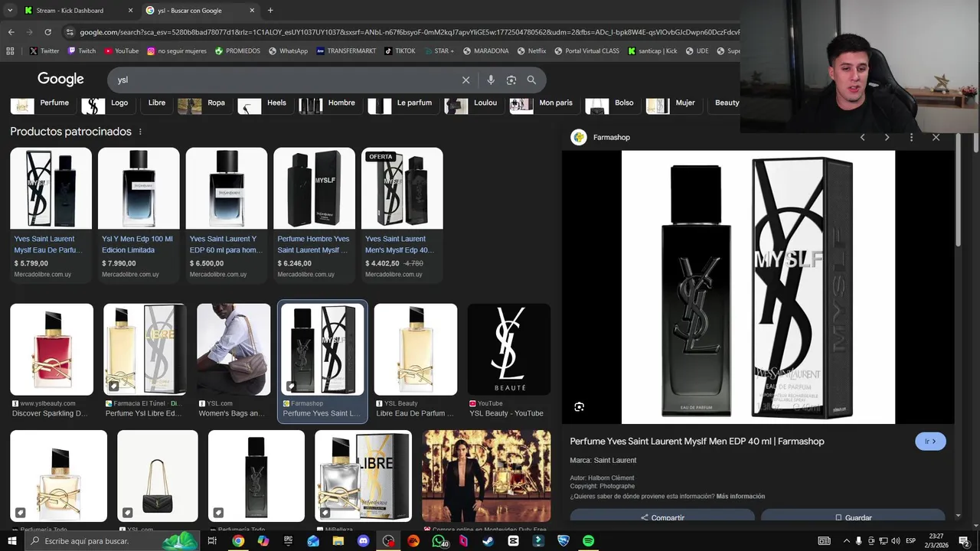Open File Explorer from the taskbar
980x551 pixels.
338,541
